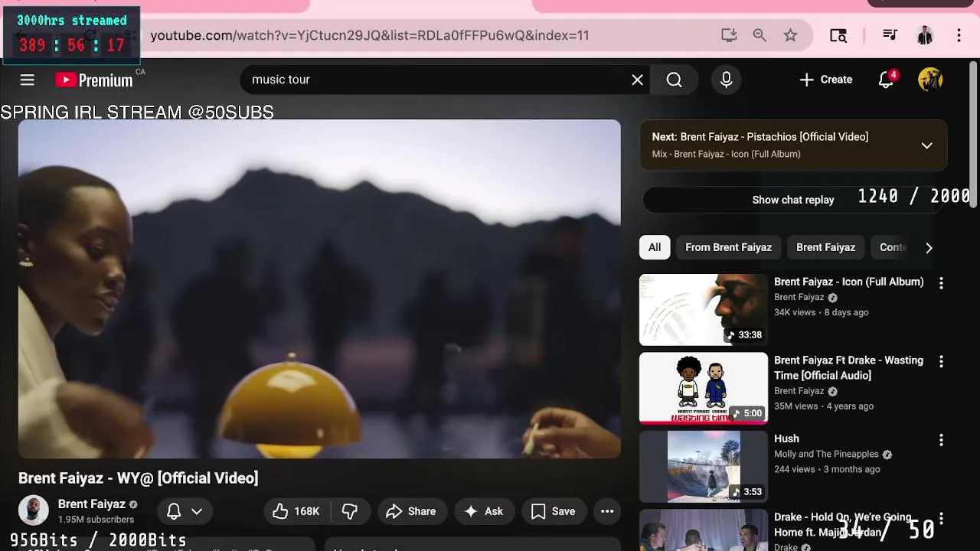980x551 pixels.
Task: Open the Chrome profile avatar
Action: [x=925, y=35]
